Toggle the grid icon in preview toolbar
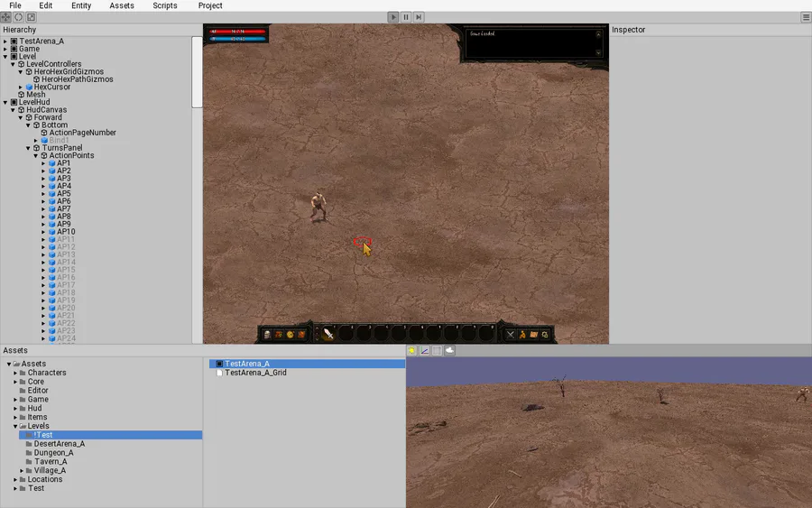This screenshot has width=812, height=508. [437, 351]
